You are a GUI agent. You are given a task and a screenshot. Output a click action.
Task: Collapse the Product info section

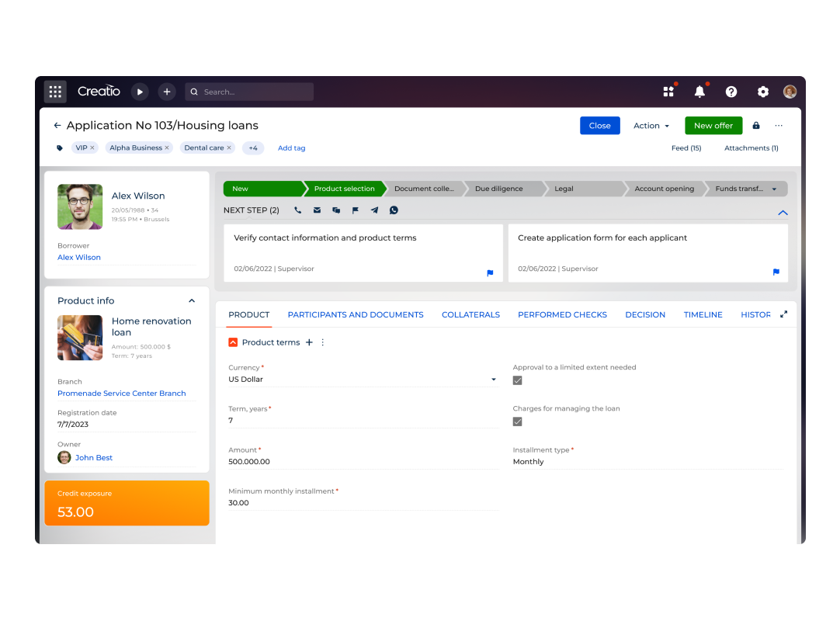192,300
